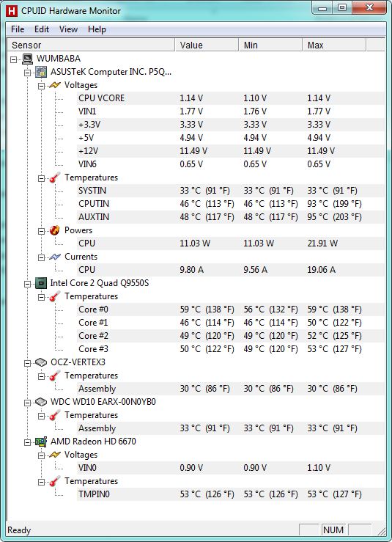The height and width of the screenshot is (542, 392).
Task: Click the OCZ-VERTEX3 drive icon
Action: 41,362
